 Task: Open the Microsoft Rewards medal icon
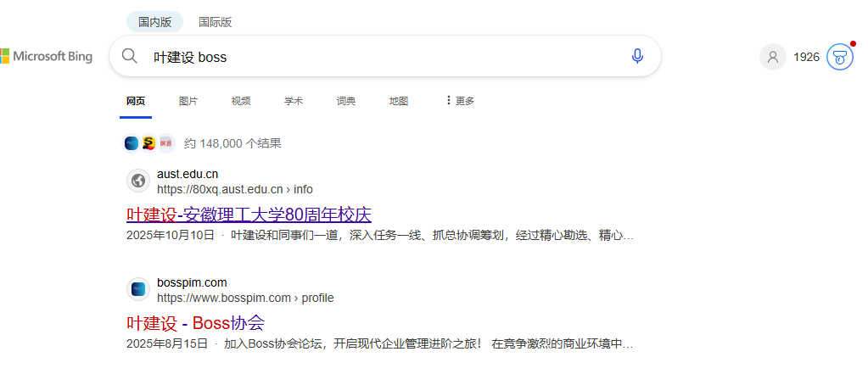(839, 57)
